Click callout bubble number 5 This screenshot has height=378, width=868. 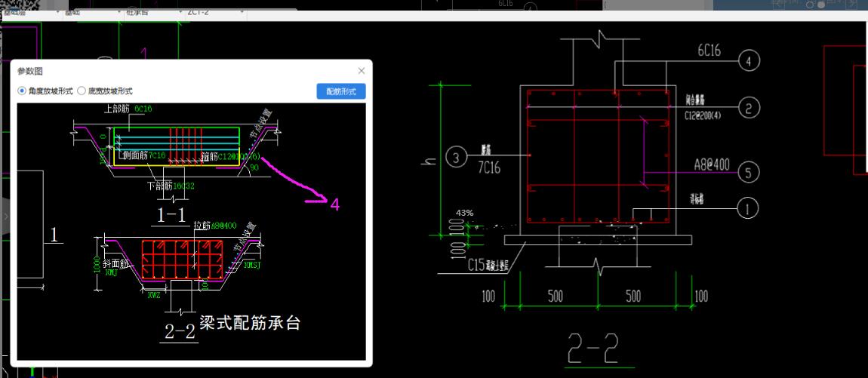(x=749, y=172)
